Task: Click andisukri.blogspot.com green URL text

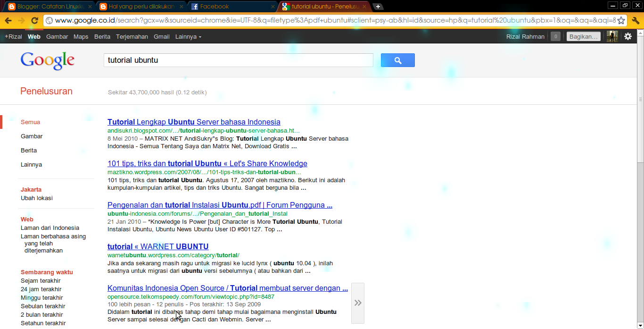Action: tap(204, 131)
